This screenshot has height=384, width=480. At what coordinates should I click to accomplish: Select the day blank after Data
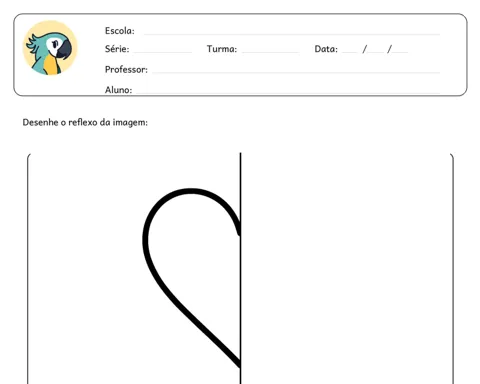point(350,52)
